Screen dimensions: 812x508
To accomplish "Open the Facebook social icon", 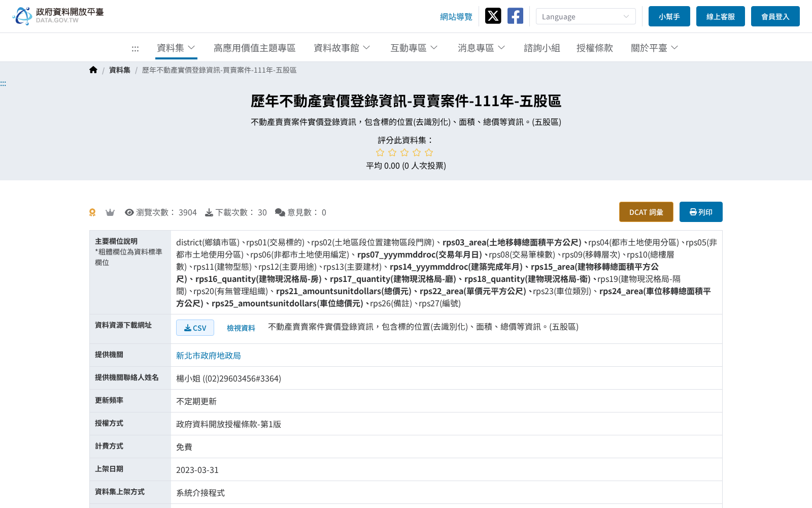I will pos(515,16).
